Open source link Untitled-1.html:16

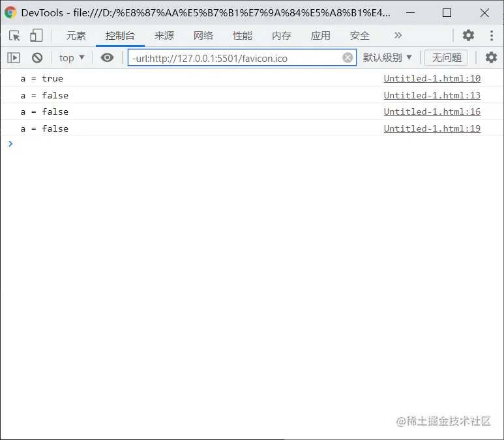tap(432, 112)
